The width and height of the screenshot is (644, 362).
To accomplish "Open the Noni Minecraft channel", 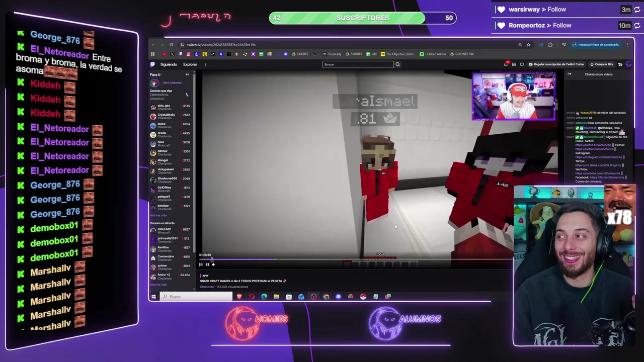I will [x=170, y=143].
